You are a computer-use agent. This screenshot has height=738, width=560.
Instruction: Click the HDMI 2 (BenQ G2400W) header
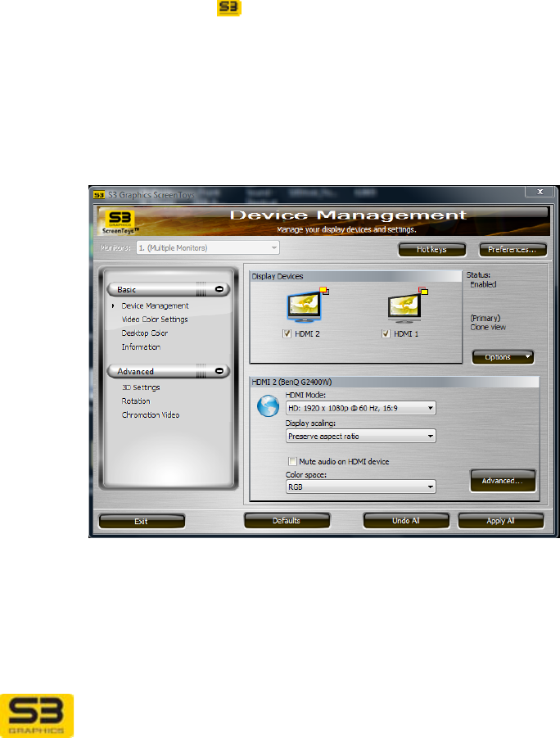tap(395, 382)
